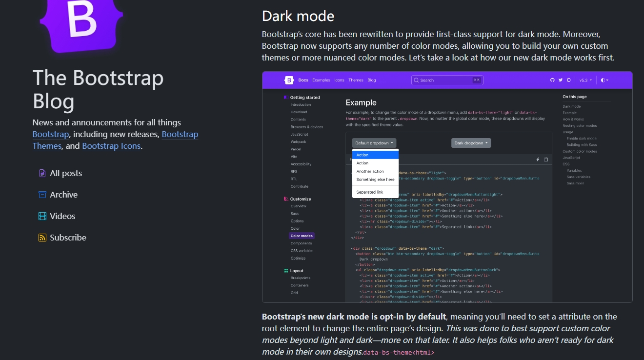This screenshot has width=644, height=360.
Task: Follow the Bootstrap Icons link
Action: pos(111,146)
